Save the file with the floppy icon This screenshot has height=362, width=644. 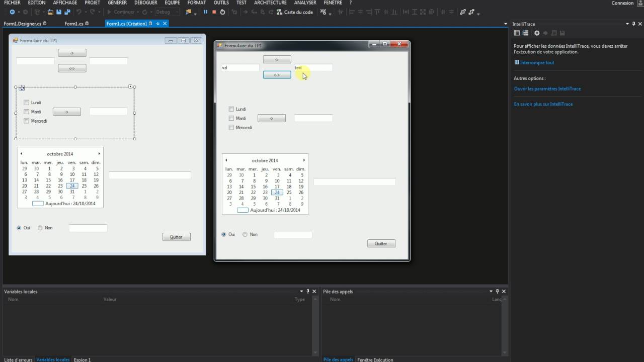[x=59, y=12]
